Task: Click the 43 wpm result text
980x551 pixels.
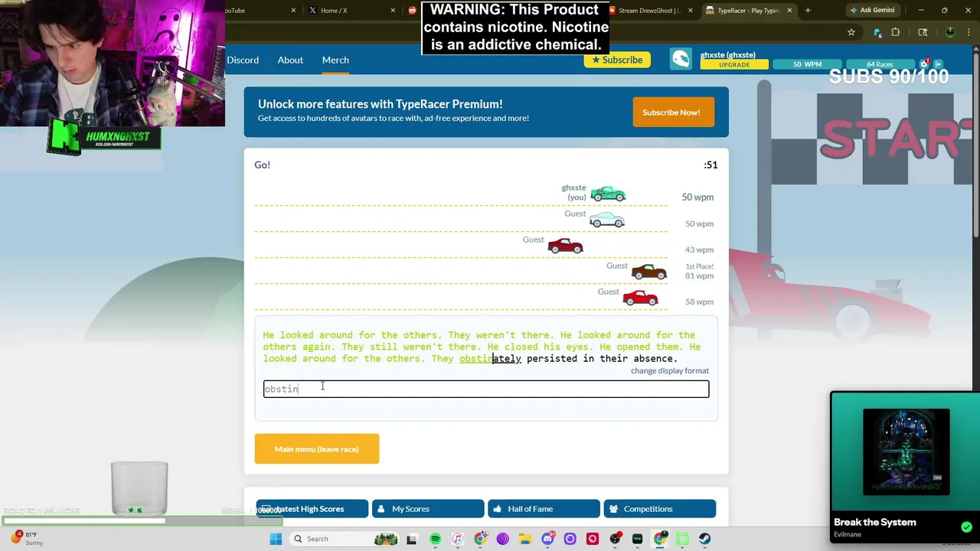Action: pos(699,249)
